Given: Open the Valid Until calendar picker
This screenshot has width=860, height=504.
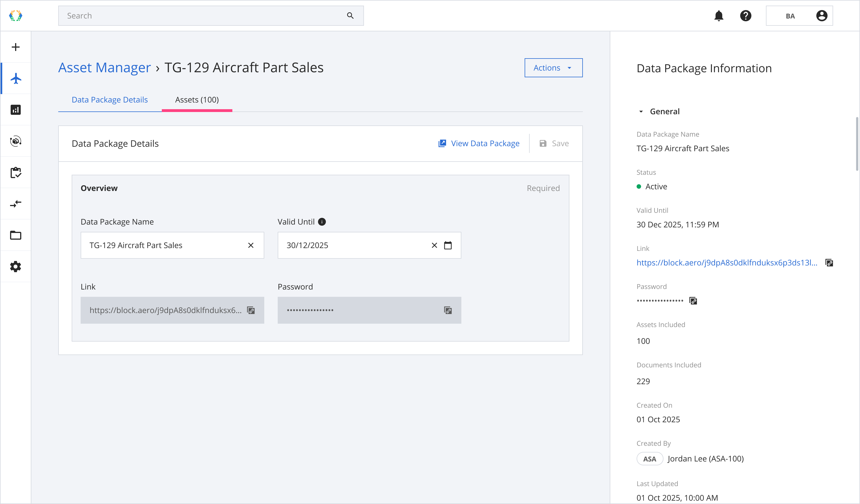Looking at the screenshot, I should [448, 245].
